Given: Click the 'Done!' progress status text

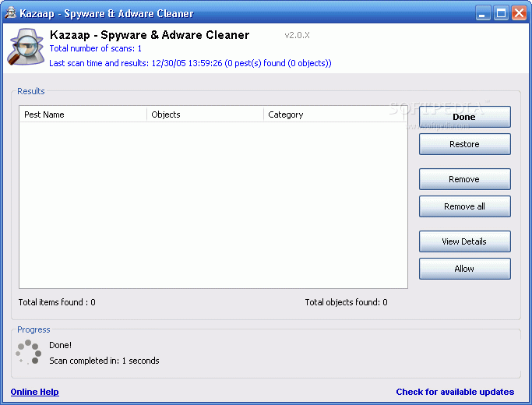Looking at the screenshot, I should click(x=61, y=345).
